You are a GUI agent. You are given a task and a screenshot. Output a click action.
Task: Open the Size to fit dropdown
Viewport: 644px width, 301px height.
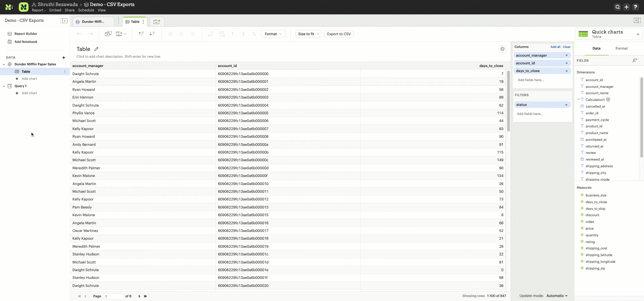(308, 34)
